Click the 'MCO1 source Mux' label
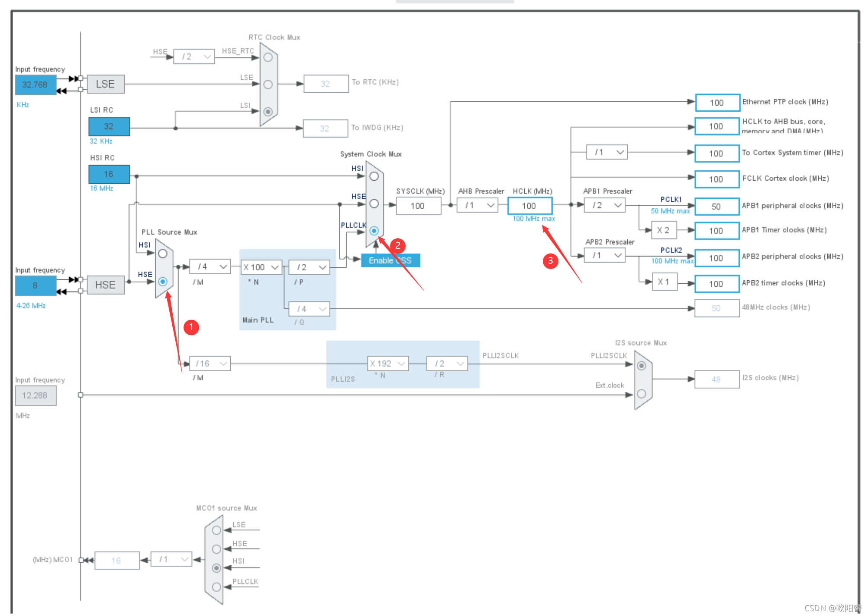Image resolution: width=868 pixels, height=616 pixels. pyautogui.click(x=226, y=508)
